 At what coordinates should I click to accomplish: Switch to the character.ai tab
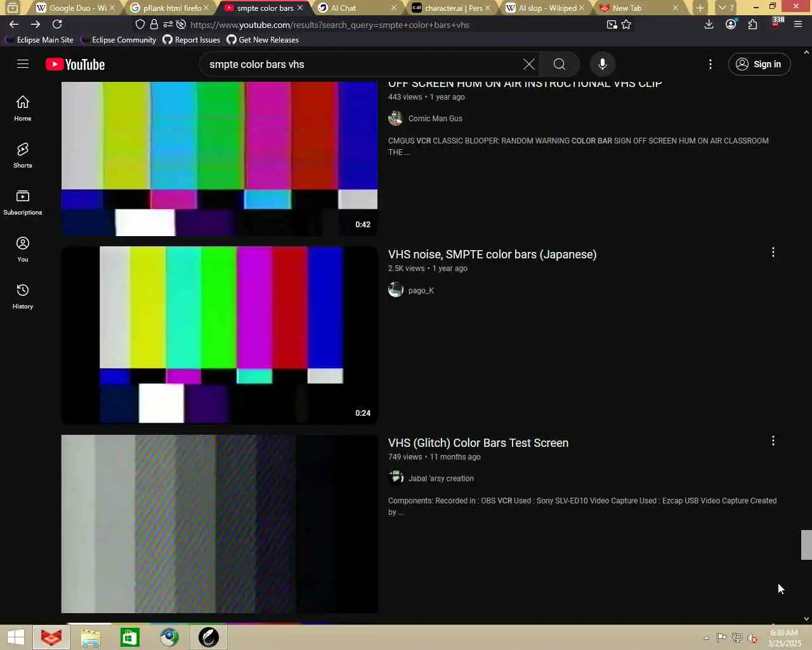tap(450, 8)
